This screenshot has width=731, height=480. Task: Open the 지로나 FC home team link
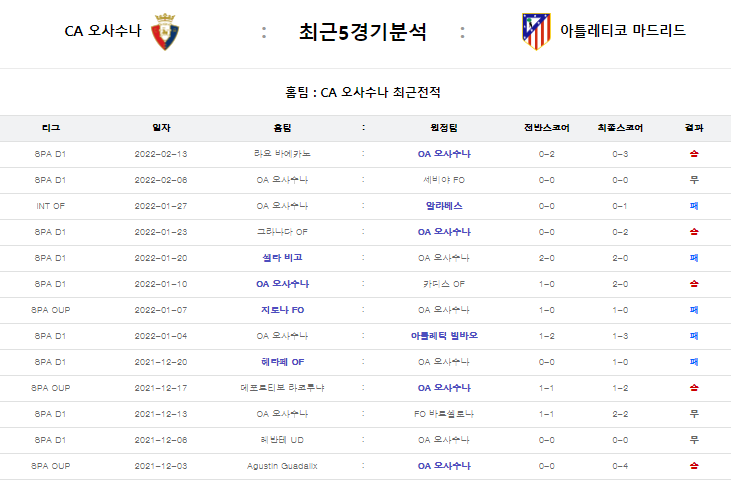coord(282,310)
